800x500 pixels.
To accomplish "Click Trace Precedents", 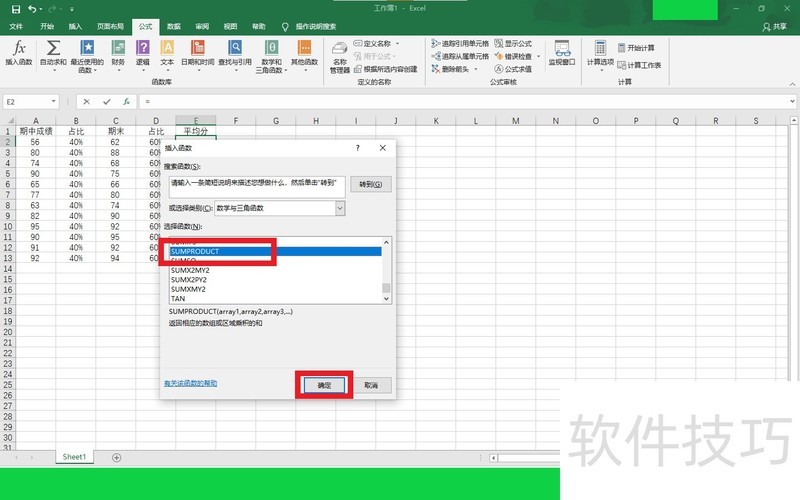I will pyautogui.click(x=460, y=43).
